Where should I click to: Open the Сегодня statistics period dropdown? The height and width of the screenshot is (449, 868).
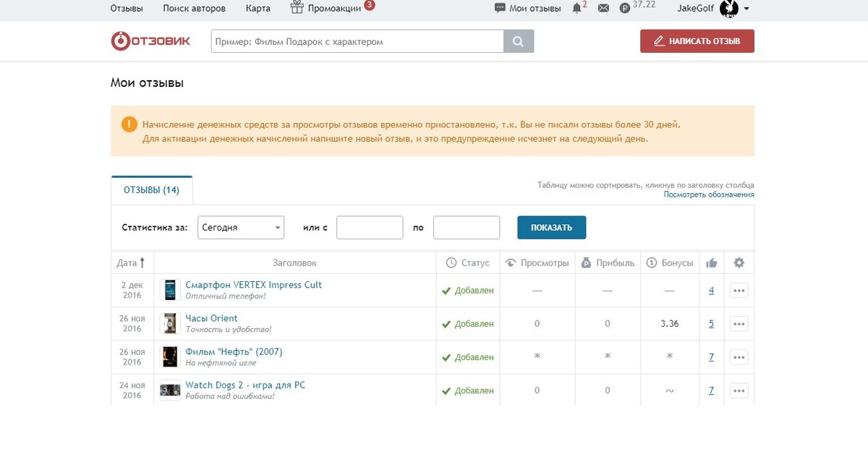pyautogui.click(x=241, y=227)
